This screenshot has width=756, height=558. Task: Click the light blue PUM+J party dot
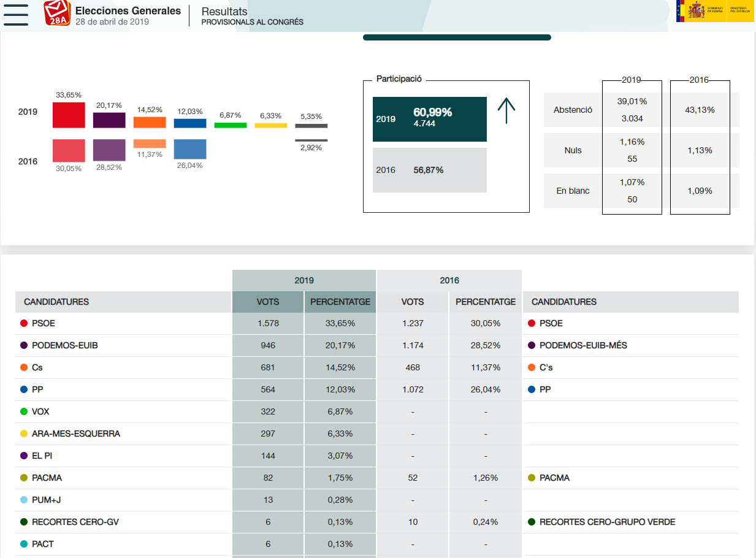24,500
